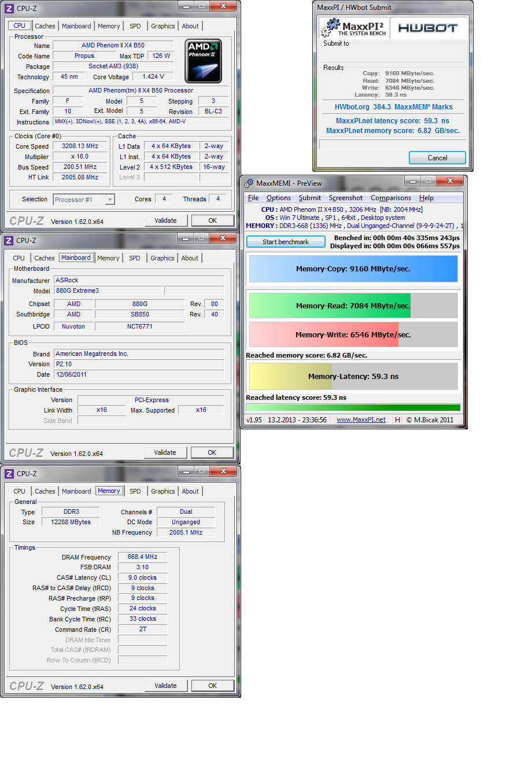Click the LPCIO chip value NCT6771

[140, 327]
